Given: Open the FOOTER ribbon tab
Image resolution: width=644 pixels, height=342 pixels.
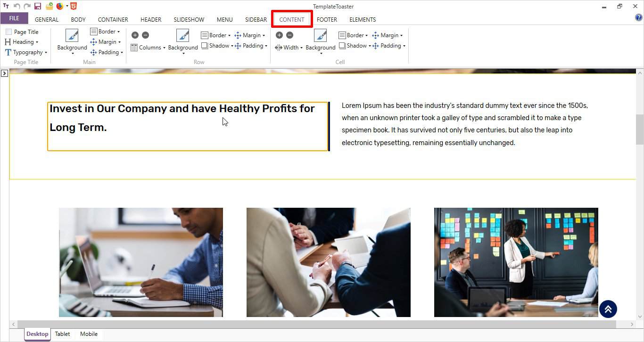Looking at the screenshot, I should 327,20.
